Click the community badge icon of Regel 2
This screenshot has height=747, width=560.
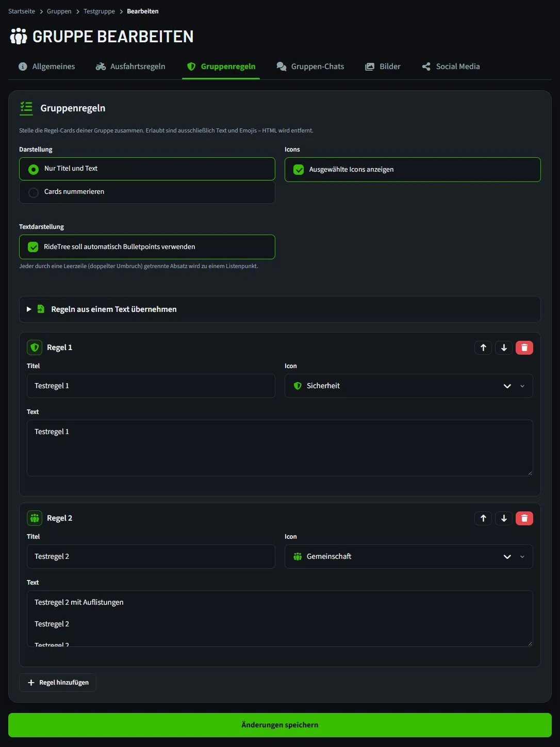tap(35, 518)
